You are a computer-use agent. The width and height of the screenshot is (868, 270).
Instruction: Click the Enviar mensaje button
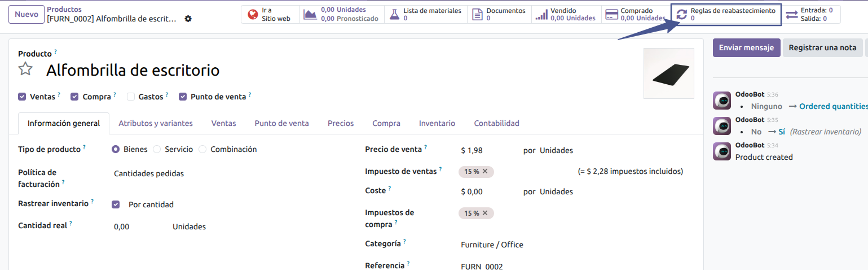click(746, 47)
